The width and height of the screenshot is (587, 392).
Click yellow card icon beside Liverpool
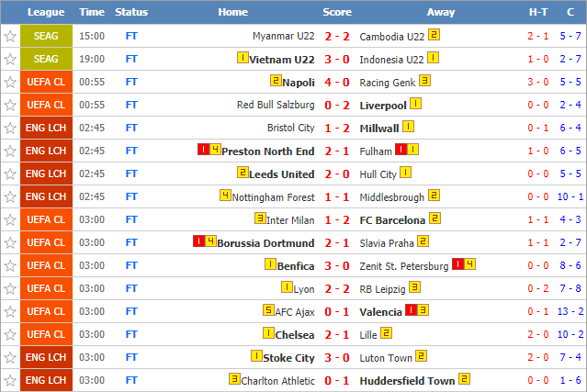(415, 104)
